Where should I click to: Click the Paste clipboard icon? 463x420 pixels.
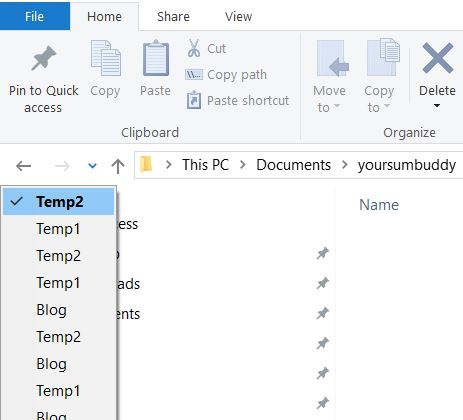click(156, 58)
